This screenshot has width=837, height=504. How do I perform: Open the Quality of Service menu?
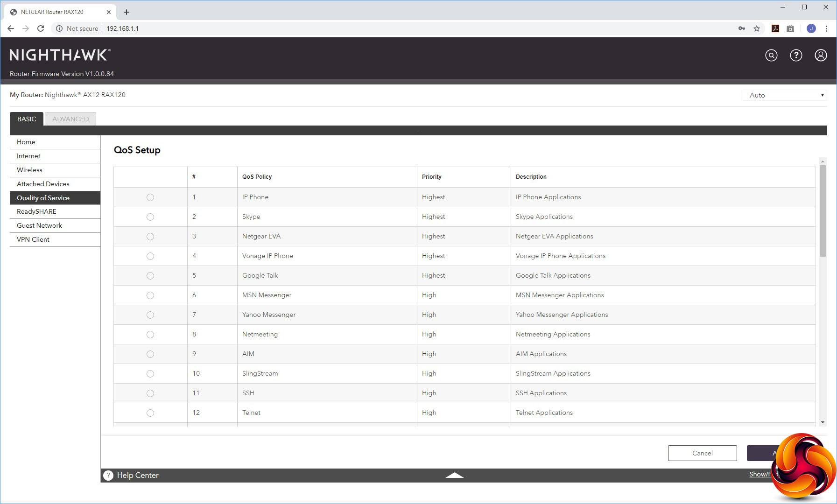(55, 198)
